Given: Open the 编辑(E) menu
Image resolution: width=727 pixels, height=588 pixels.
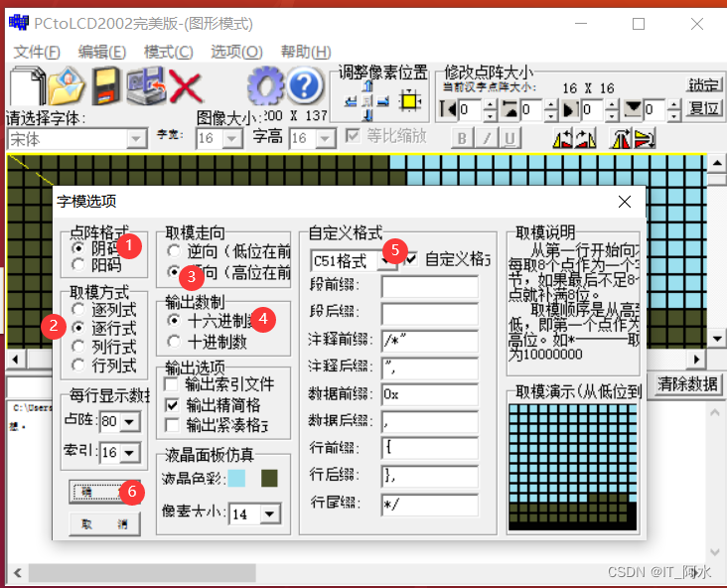Looking at the screenshot, I should (102, 52).
